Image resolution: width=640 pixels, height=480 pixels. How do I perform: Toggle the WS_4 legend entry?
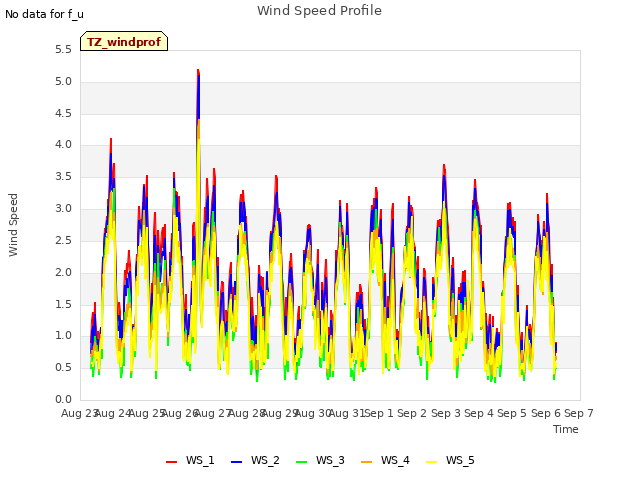385,460
